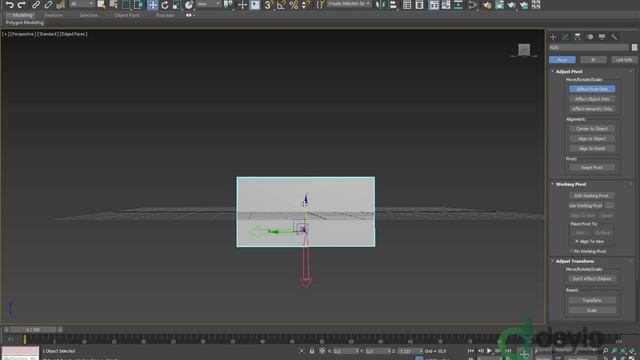Click the Use Pivot Point Center icon
Viewport: 640px width, 360px height.
(x=229, y=4)
